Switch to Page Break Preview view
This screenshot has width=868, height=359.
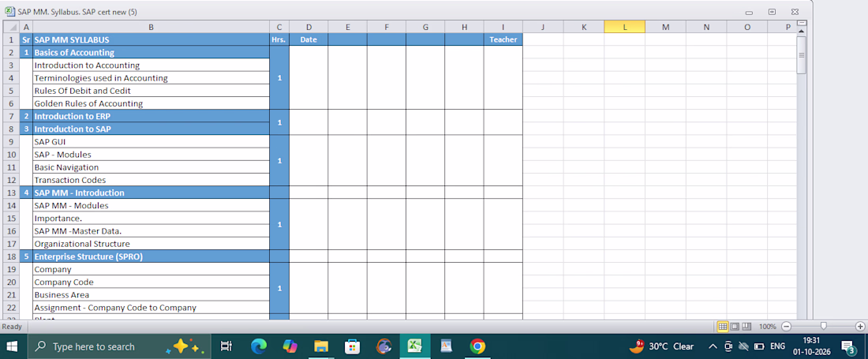(x=746, y=327)
